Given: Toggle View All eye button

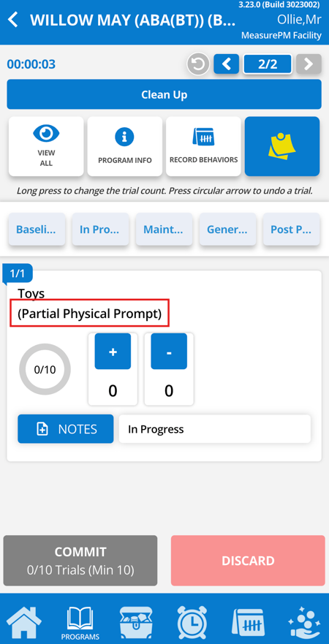Looking at the screenshot, I should [46, 146].
